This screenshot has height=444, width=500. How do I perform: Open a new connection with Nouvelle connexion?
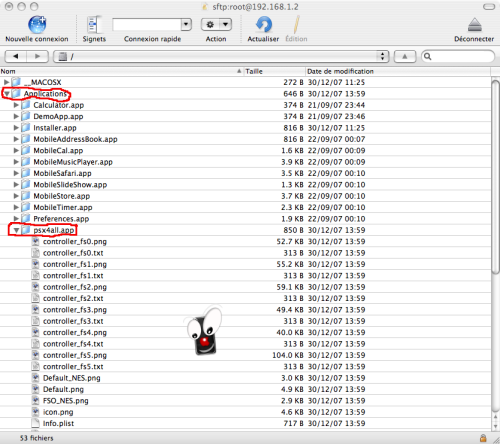[37, 25]
